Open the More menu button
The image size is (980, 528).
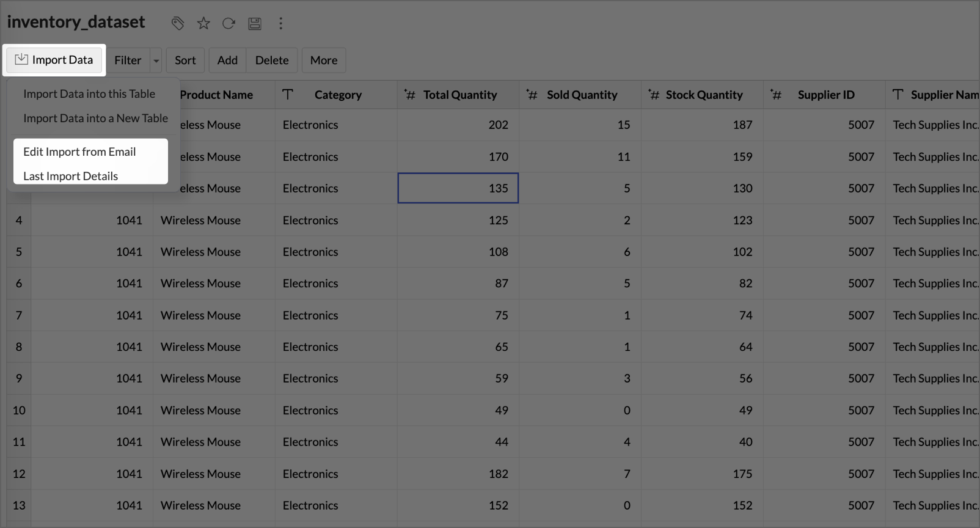(324, 60)
